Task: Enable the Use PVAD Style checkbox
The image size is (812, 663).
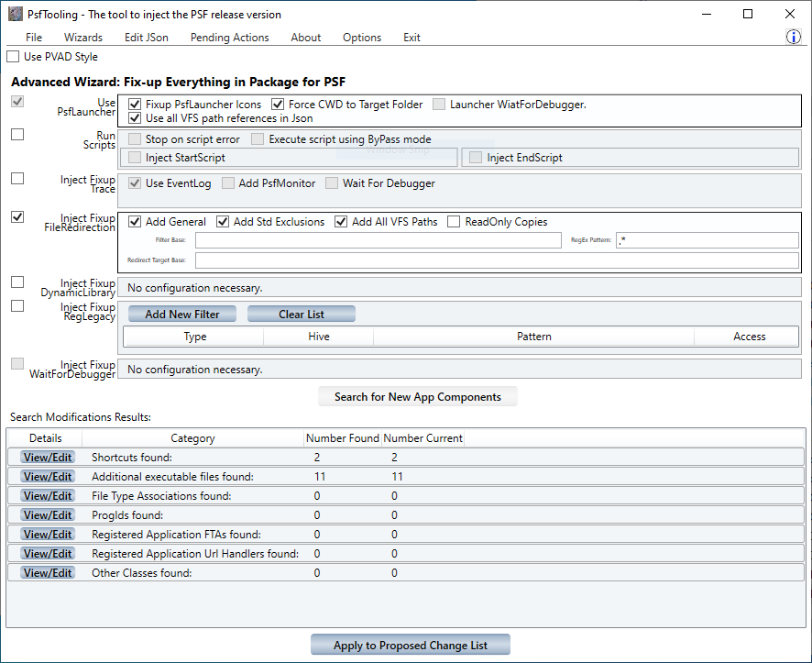Action: coord(13,57)
